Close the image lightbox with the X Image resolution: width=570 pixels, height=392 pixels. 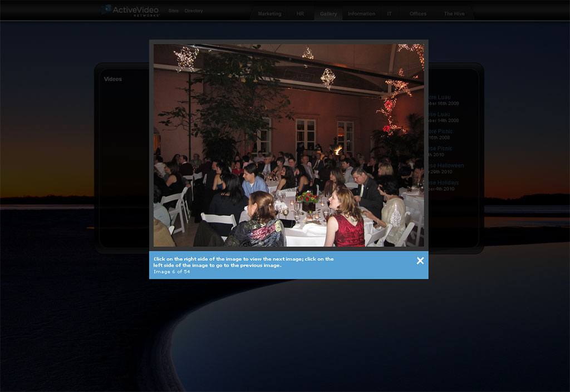pyautogui.click(x=420, y=261)
